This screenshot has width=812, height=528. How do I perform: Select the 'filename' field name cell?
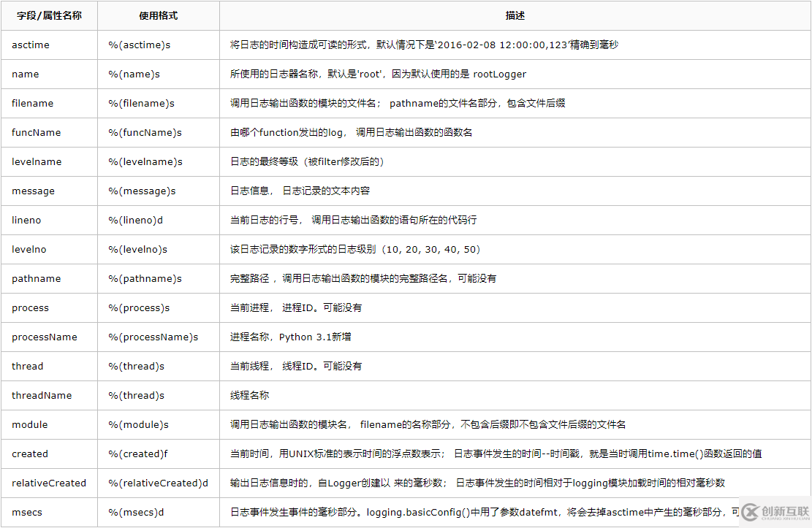(x=49, y=104)
